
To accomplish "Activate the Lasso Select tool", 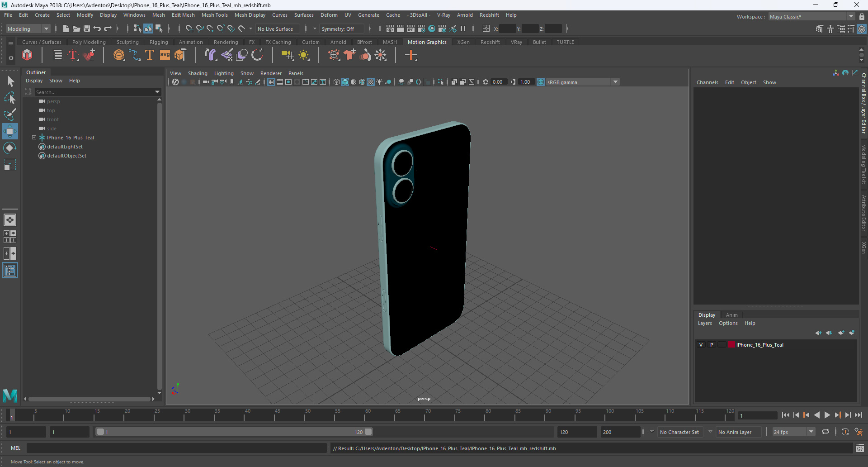I will click(10, 98).
